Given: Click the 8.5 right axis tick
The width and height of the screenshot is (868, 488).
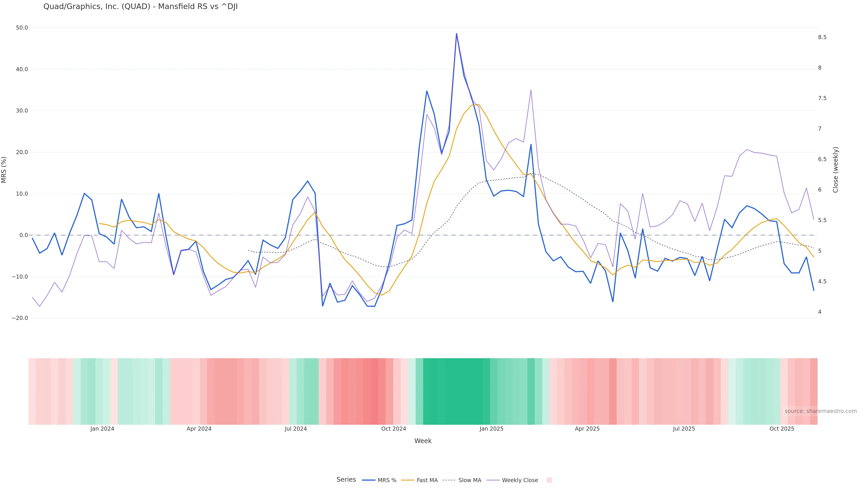Looking at the screenshot, I should tap(822, 37).
